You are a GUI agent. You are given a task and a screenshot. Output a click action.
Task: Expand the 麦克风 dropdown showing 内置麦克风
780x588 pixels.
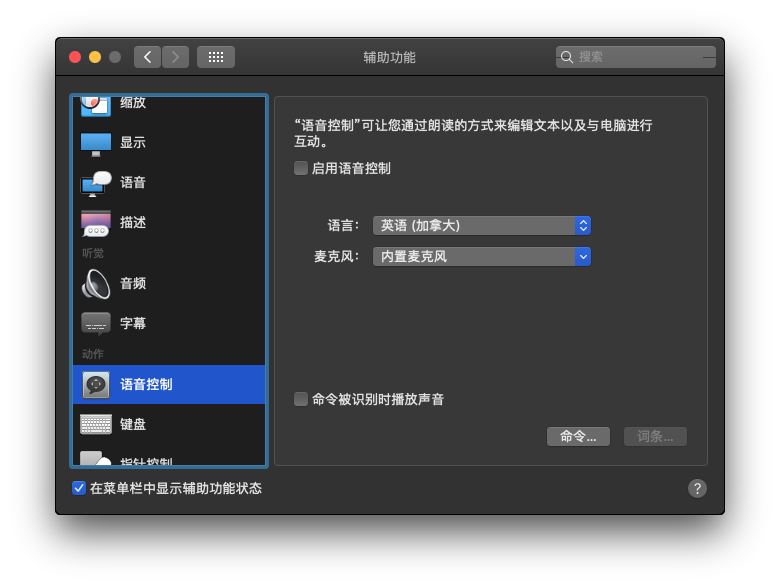[481, 256]
